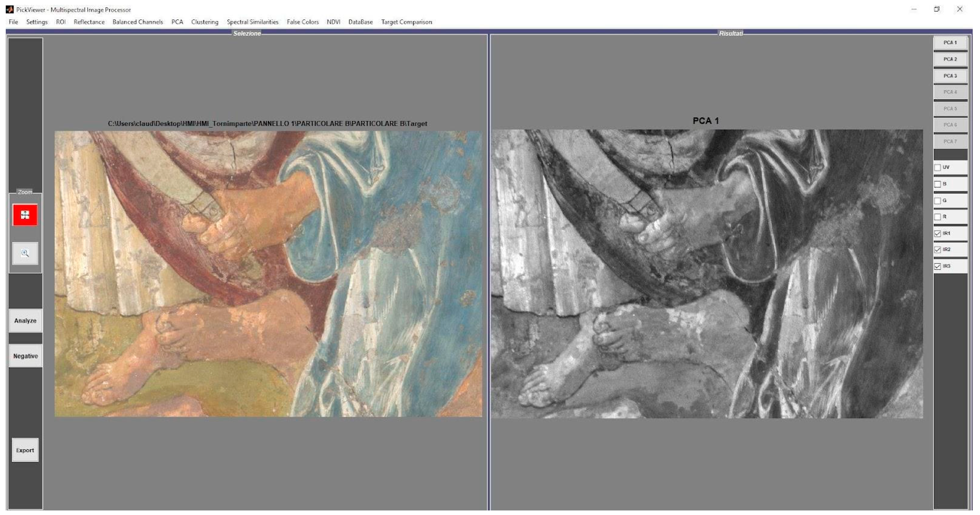Open the Balanced Channels menu
This screenshot has height=515, width=980.
coord(138,22)
